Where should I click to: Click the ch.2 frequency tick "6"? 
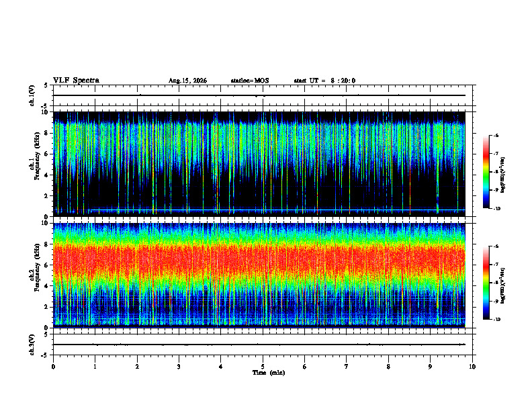point(47,265)
